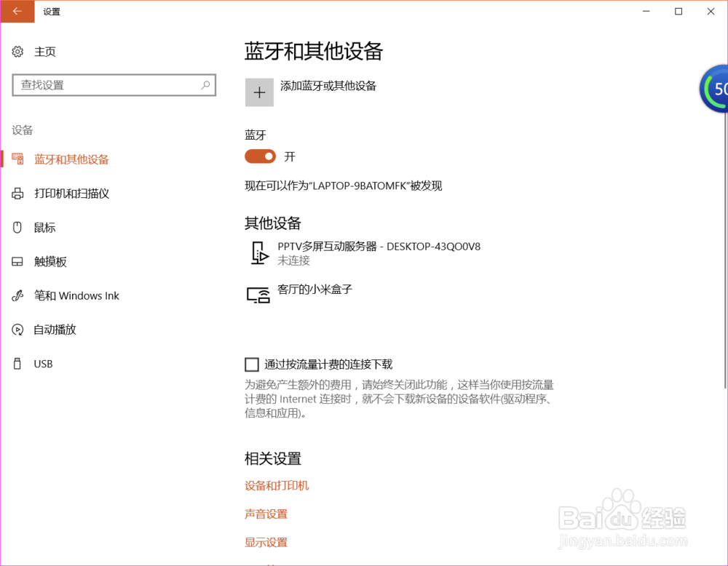Click inside the 查找设置 search box
Screen dimensions: 728x566
[114, 85]
